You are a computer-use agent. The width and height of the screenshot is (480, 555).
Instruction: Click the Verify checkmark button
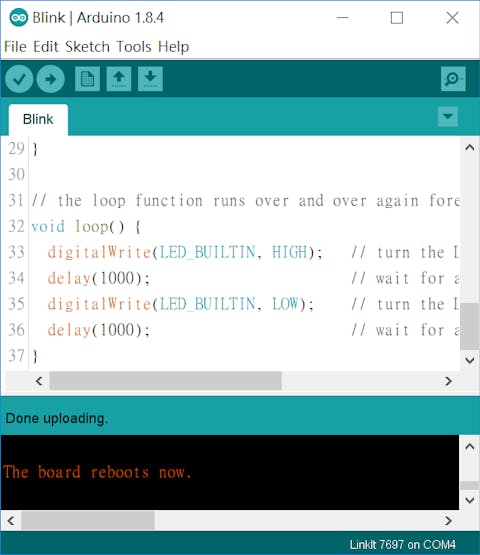click(x=19, y=79)
